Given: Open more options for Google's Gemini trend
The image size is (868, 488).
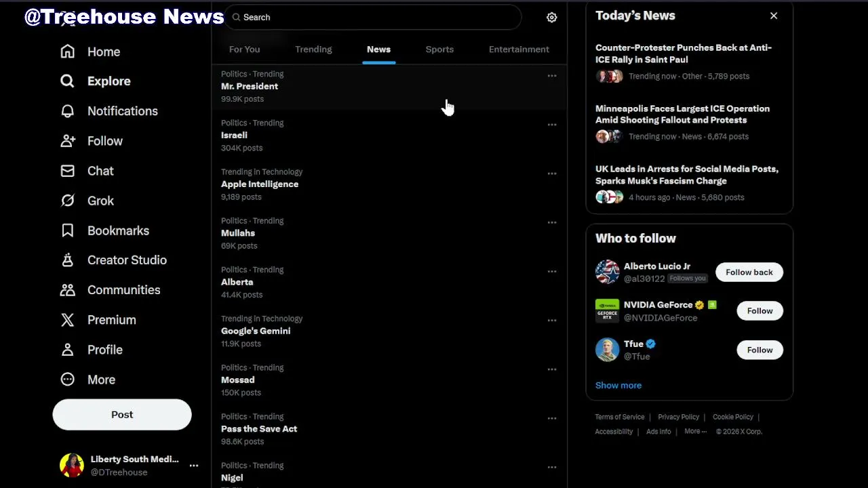Looking at the screenshot, I should (x=552, y=320).
